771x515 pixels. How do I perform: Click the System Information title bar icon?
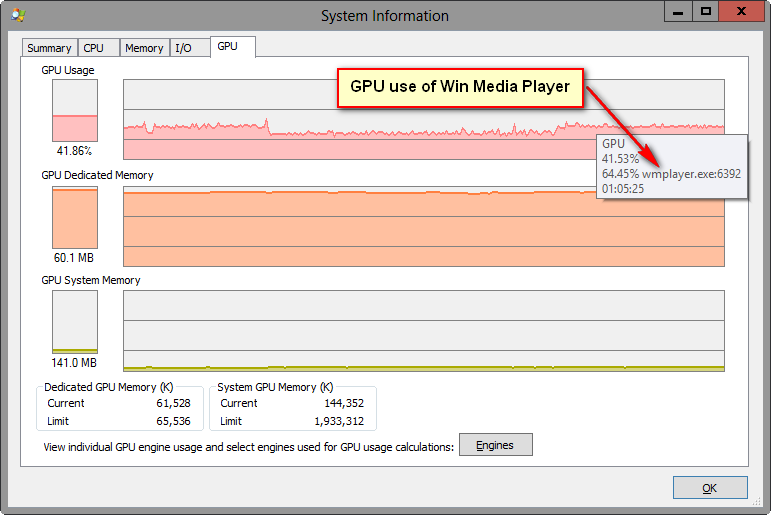[x=18, y=15]
